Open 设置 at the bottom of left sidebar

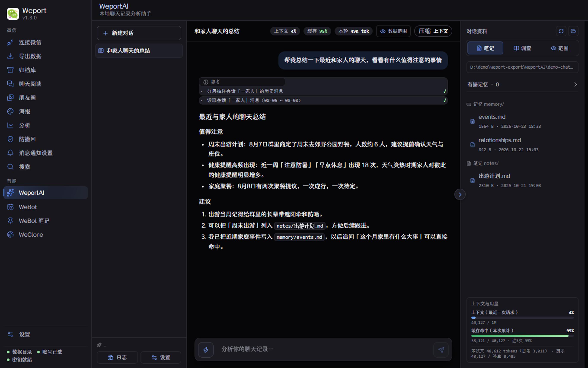click(x=46, y=334)
